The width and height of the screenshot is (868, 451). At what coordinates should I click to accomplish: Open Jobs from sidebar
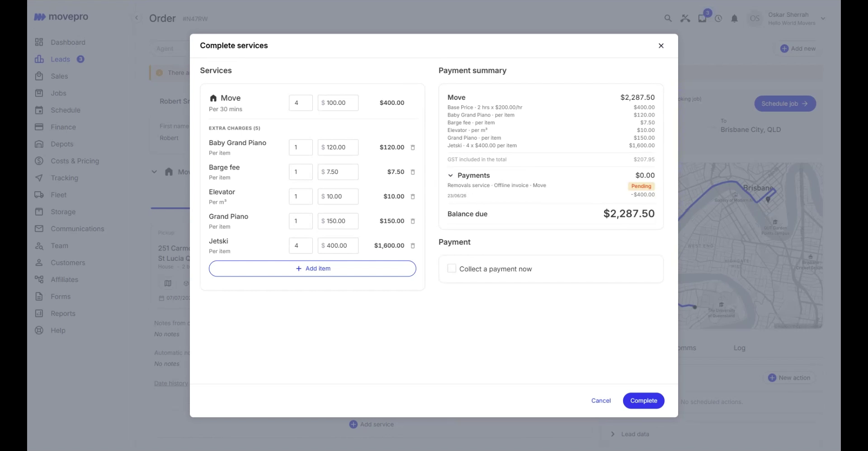(x=58, y=93)
